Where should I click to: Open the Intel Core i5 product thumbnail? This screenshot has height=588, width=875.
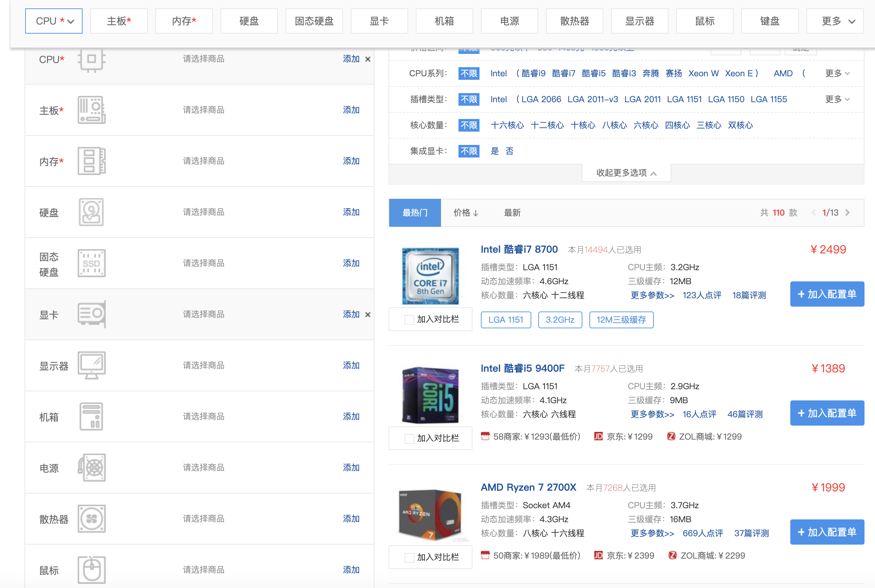430,394
